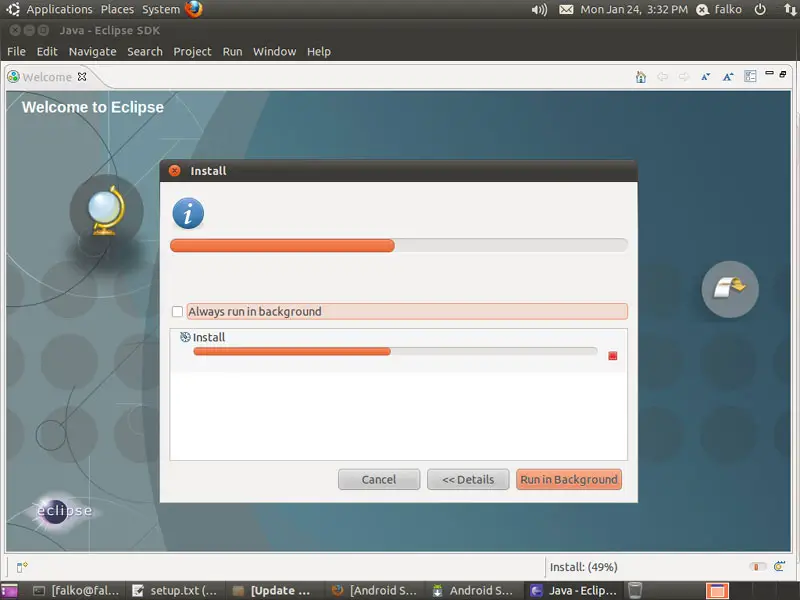Open the Applications menu
800x600 pixels.
click(x=60, y=9)
